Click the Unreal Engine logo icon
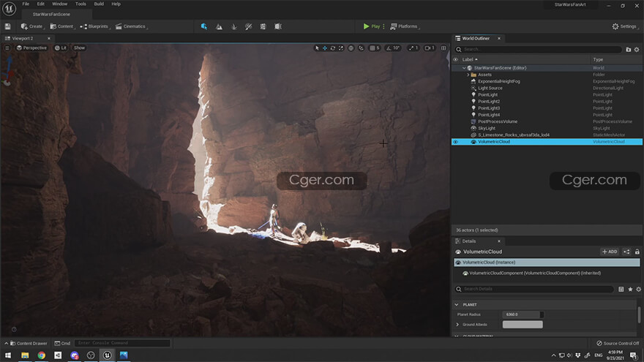The width and height of the screenshot is (644, 362). (9, 9)
